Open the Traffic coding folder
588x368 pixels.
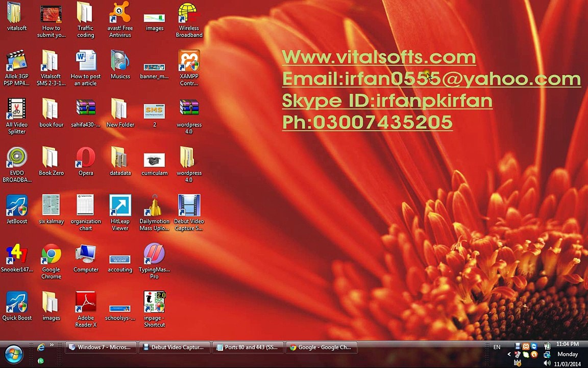tap(86, 20)
